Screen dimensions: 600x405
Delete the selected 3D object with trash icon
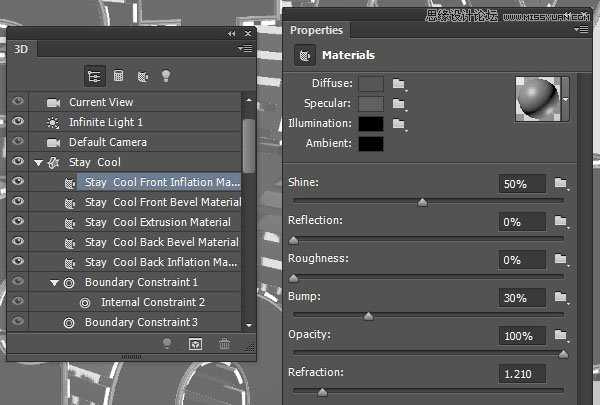(225, 344)
